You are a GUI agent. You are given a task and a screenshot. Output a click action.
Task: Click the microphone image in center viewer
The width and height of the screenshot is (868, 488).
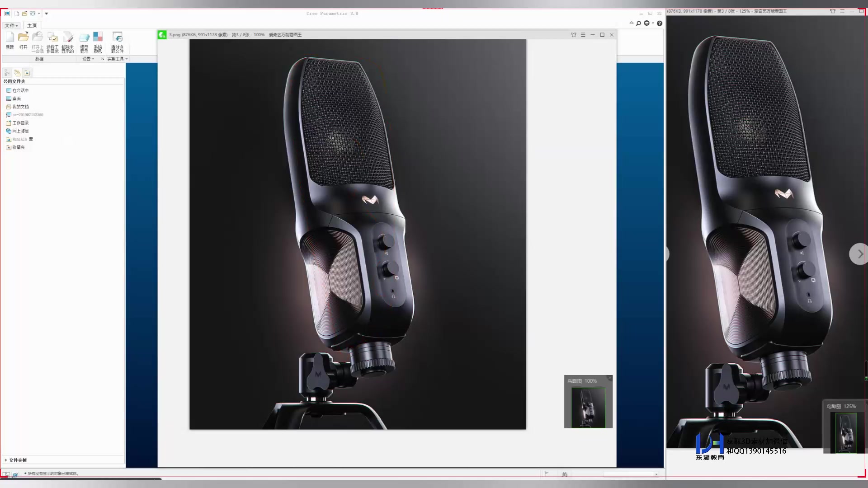(x=358, y=234)
